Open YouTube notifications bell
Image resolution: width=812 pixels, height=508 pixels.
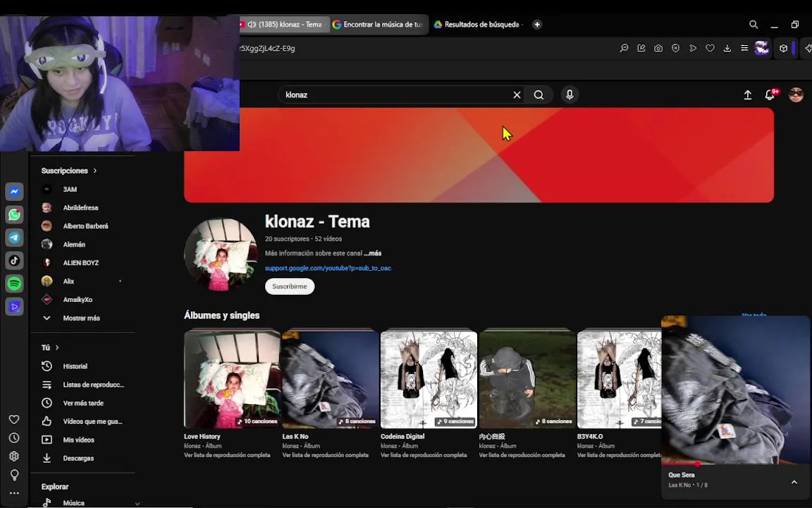[x=770, y=95]
